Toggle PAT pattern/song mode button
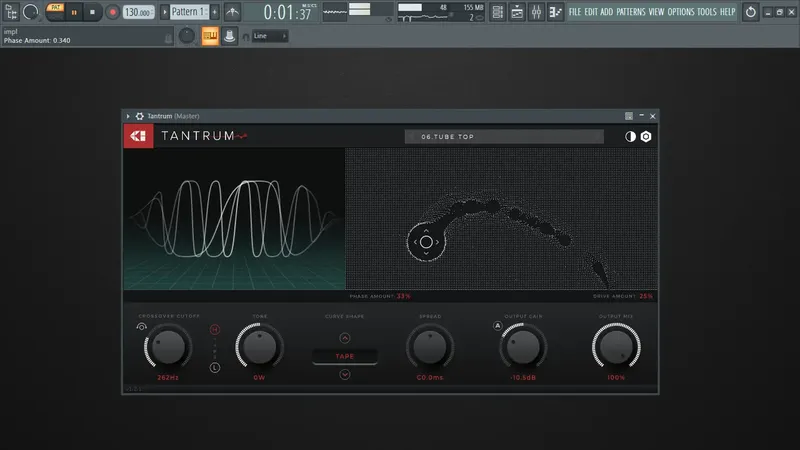The height and width of the screenshot is (450, 800). [x=55, y=7]
